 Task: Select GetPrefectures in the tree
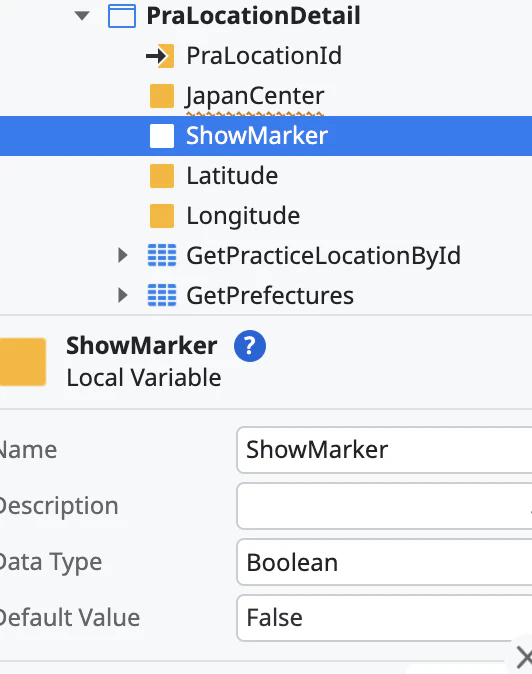(270, 296)
